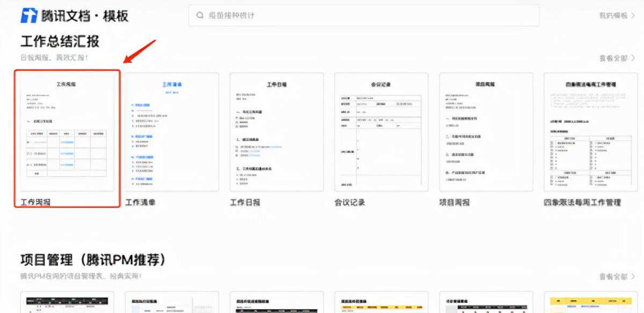
Task: Click the magnifier icon in search bar
Action: point(200,16)
